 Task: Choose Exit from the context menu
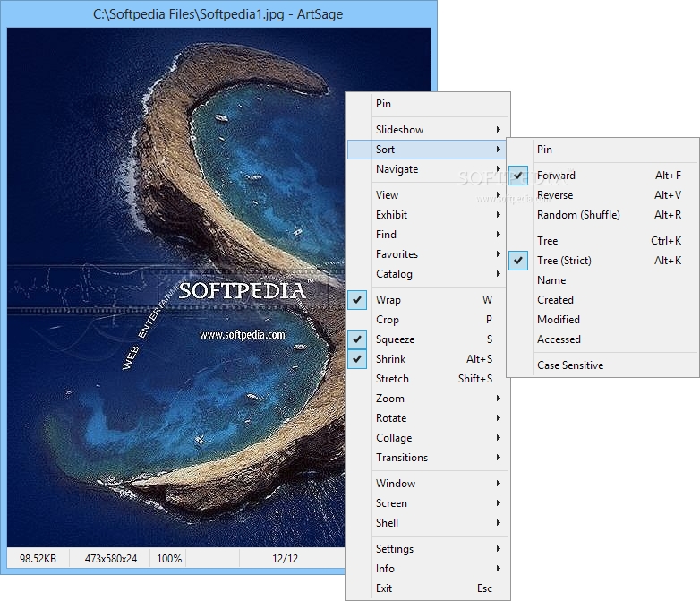(428, 588)
